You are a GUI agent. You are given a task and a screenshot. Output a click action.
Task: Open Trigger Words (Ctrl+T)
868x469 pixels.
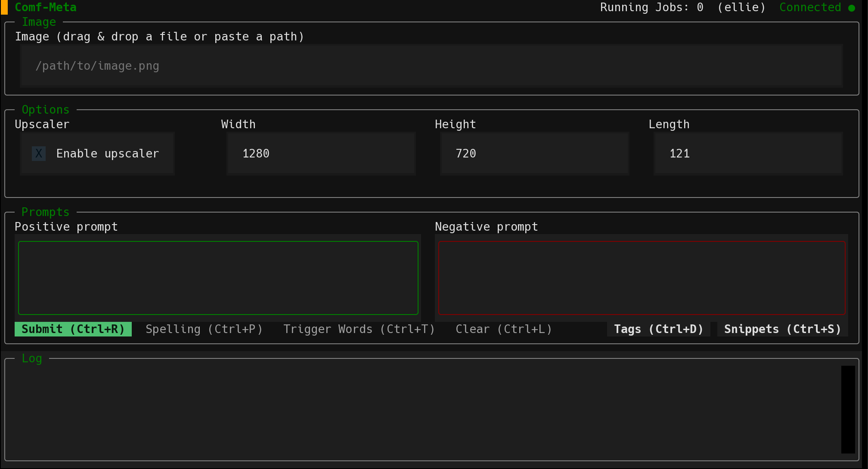tap(359, 329)
